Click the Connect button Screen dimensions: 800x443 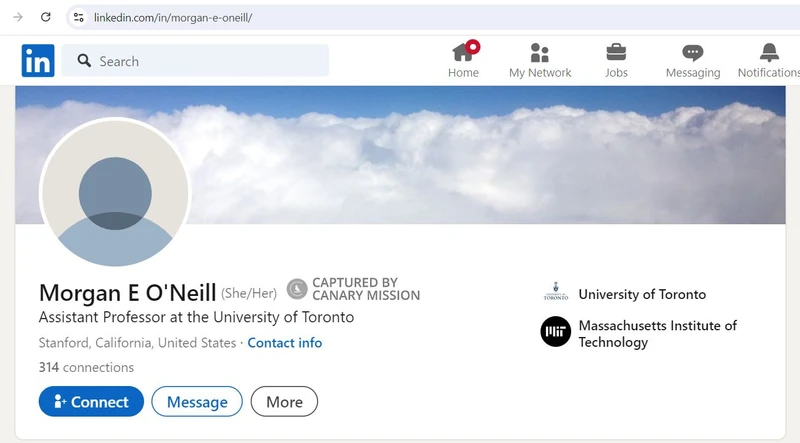91,402
